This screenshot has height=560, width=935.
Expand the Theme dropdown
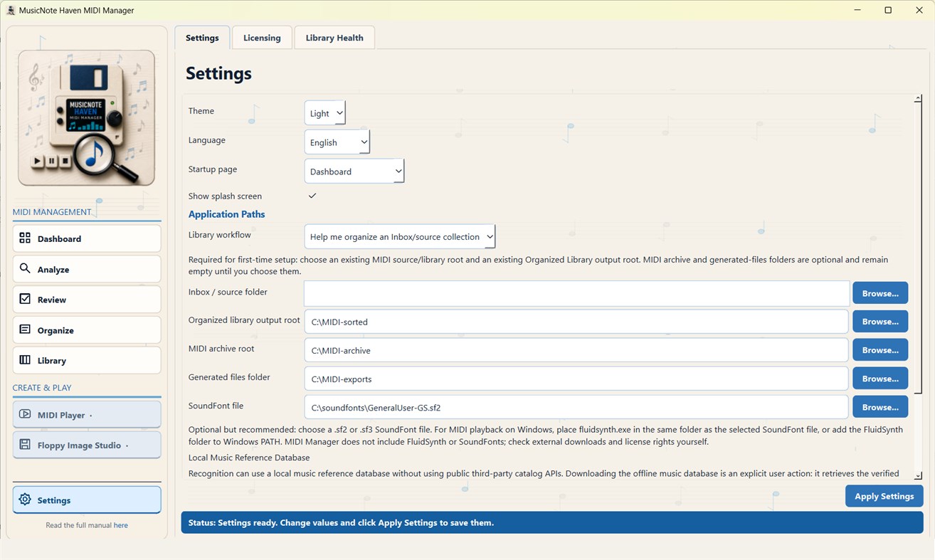pyautogui.click(x=324, y=113)
